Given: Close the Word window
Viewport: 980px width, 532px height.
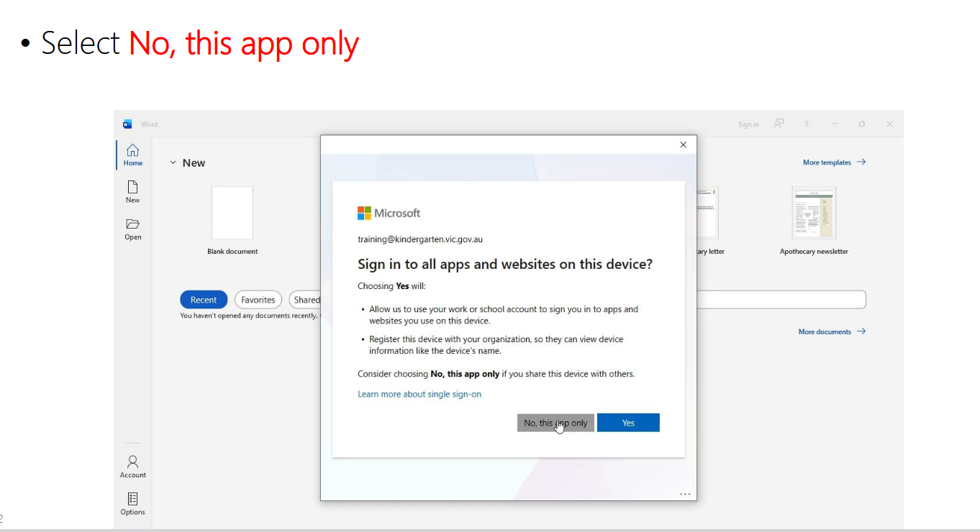Looking at the screenshot, I should click(x=889, y=124).
